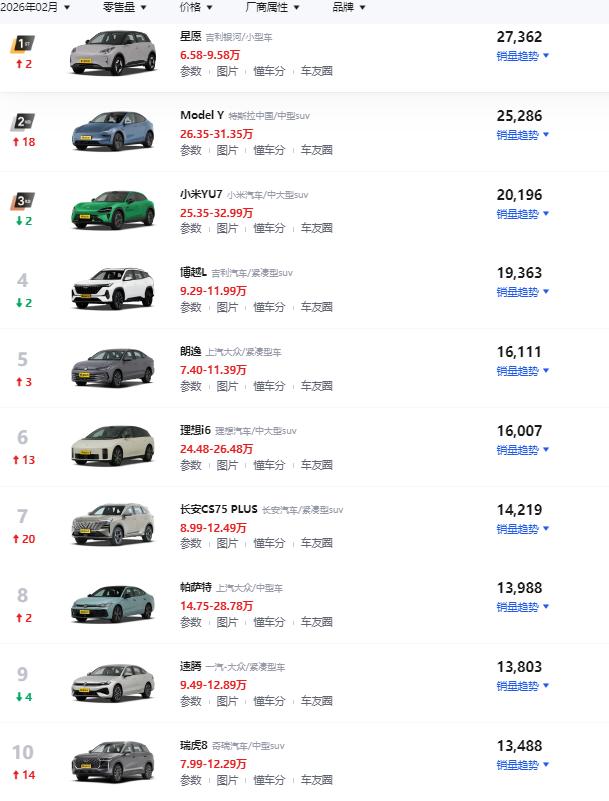Open 图片 link for 朗逸
Screen dimensions: 609x801
(x=227, y=386)
